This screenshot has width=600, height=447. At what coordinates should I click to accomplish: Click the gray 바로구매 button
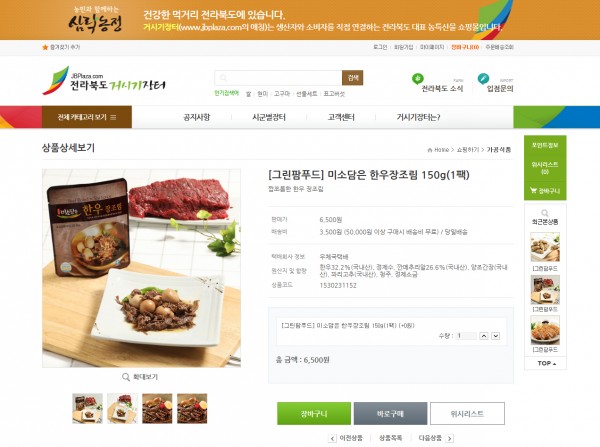(x=390, y=413)
